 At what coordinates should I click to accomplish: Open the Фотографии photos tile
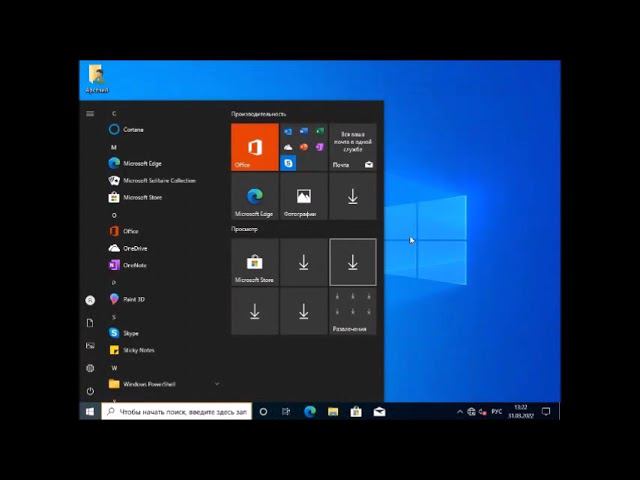point(304,196)
